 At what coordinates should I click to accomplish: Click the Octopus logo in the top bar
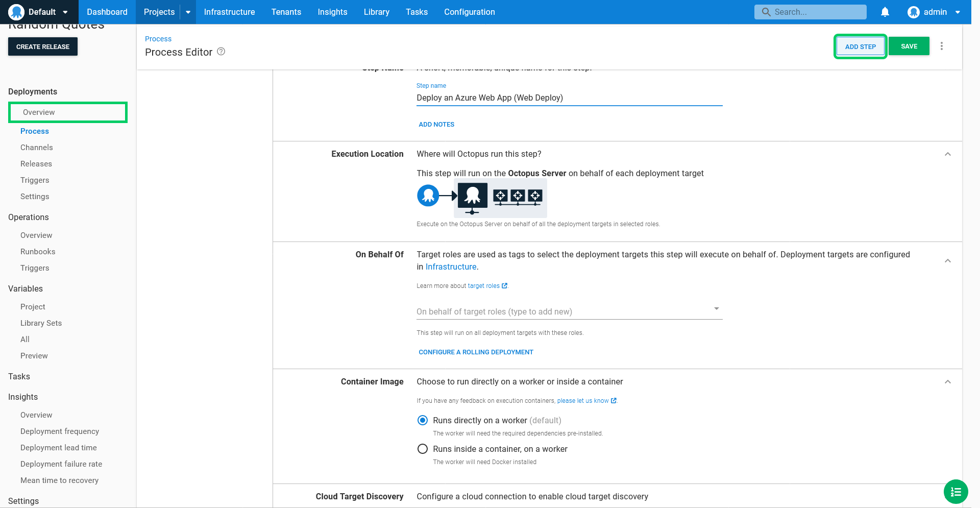(16, 12)
